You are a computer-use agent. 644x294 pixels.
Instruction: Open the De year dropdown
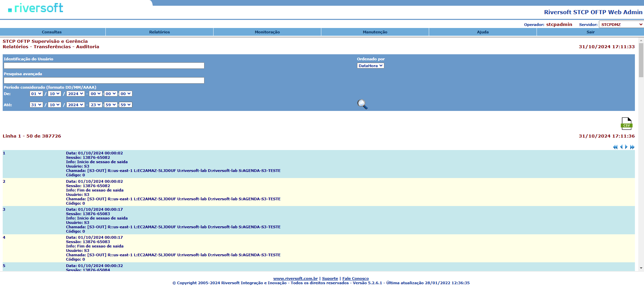[x=75, y=94]
